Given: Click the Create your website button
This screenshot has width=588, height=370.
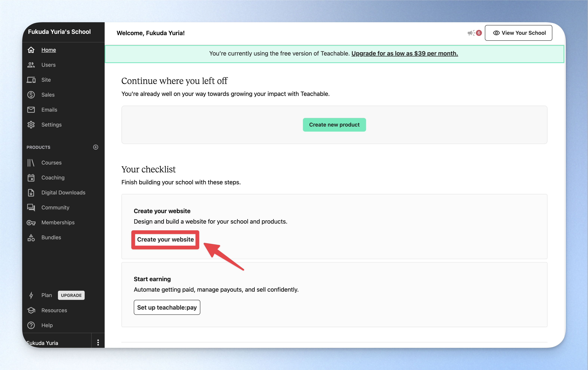Looking at the screenshot, I should click(165, 239).
